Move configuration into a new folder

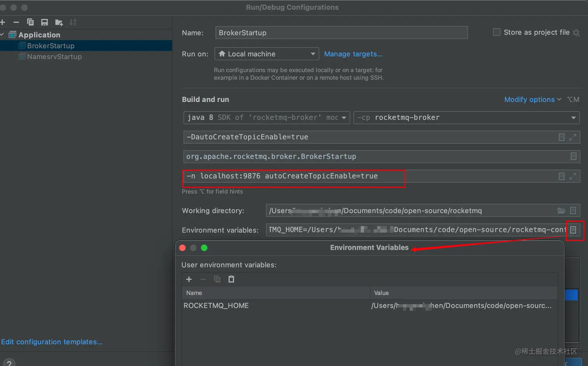(x=59, y=22)
